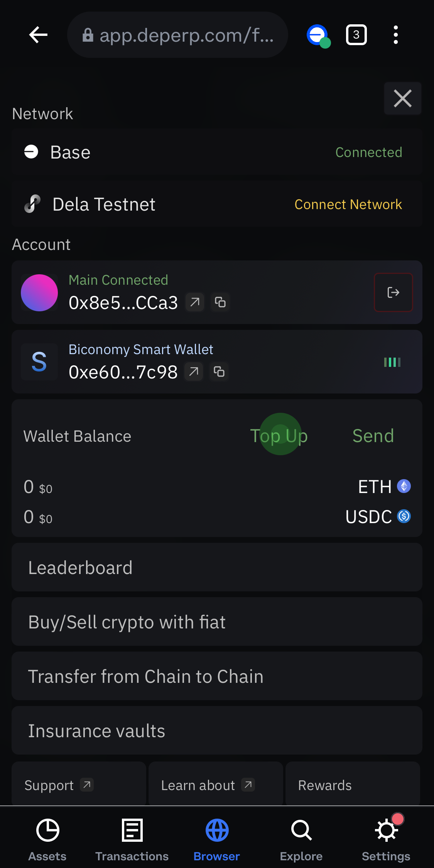434x868 pixels.
Task: Open the browser three-dot menu
Action: (x=395, y=35)
